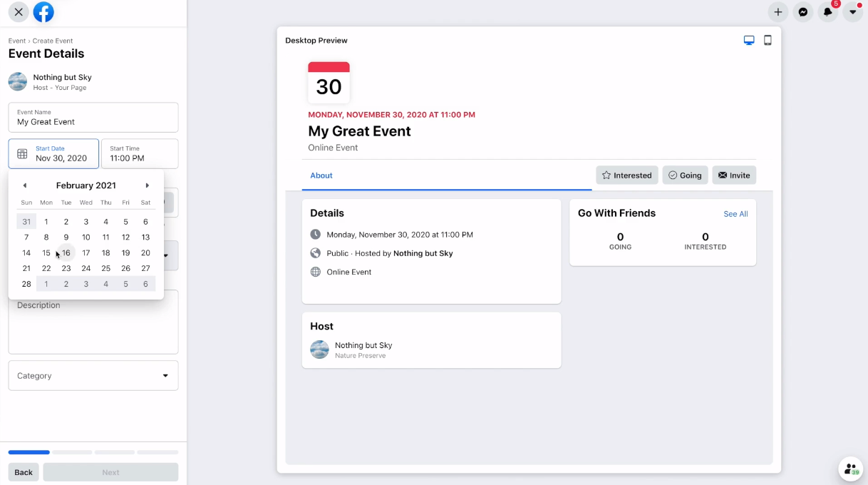Click the plus icon to create new content
The height and width of the screenshot is (485, 868).
777,12
